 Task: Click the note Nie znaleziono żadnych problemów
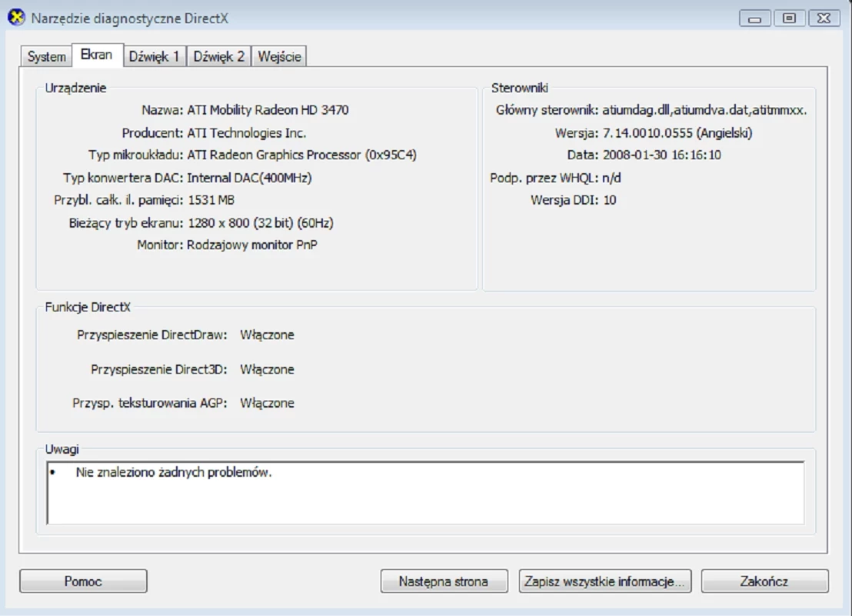[x=174, y=472]
